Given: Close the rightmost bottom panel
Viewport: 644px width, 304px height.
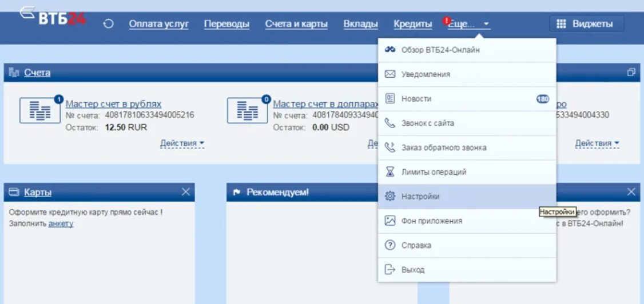Looking at the screenshot, I should click(x=631, y=191).
